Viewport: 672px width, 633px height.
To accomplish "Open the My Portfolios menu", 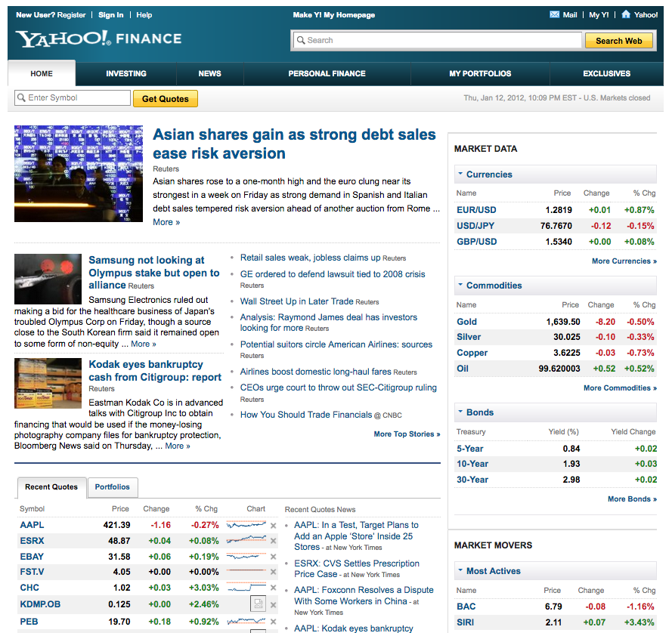I will [x=480, y=74].
